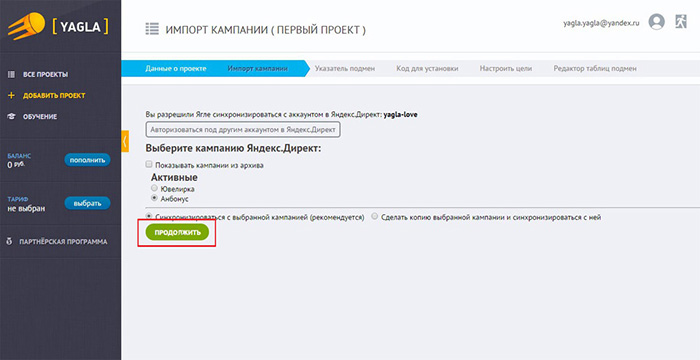Go to the Редактор таблиц подмен step
Screen dimensions: 700x360
pos(595,69)
